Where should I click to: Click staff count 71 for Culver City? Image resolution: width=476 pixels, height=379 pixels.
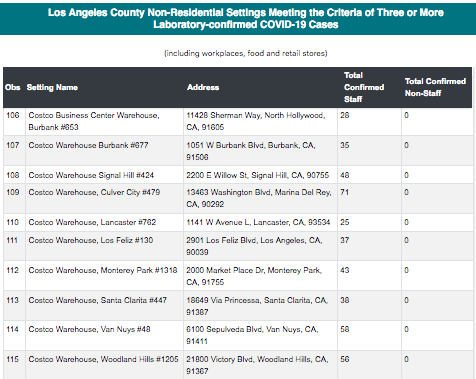pyautogui.click(x=344, y=192)
